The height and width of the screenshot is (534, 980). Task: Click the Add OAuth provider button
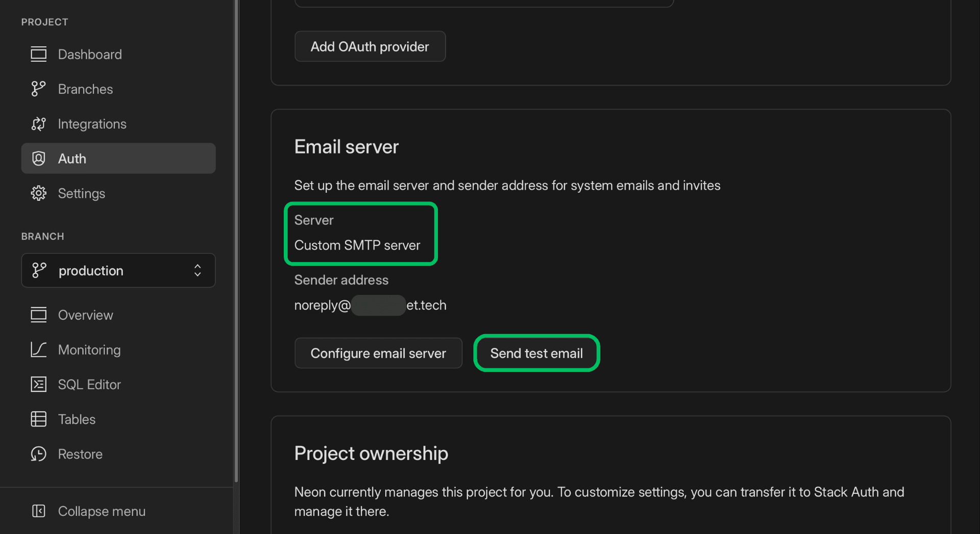click(370, 46)
